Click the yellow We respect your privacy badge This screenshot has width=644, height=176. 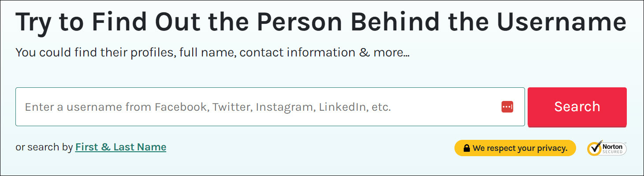(x=515, y=148)
